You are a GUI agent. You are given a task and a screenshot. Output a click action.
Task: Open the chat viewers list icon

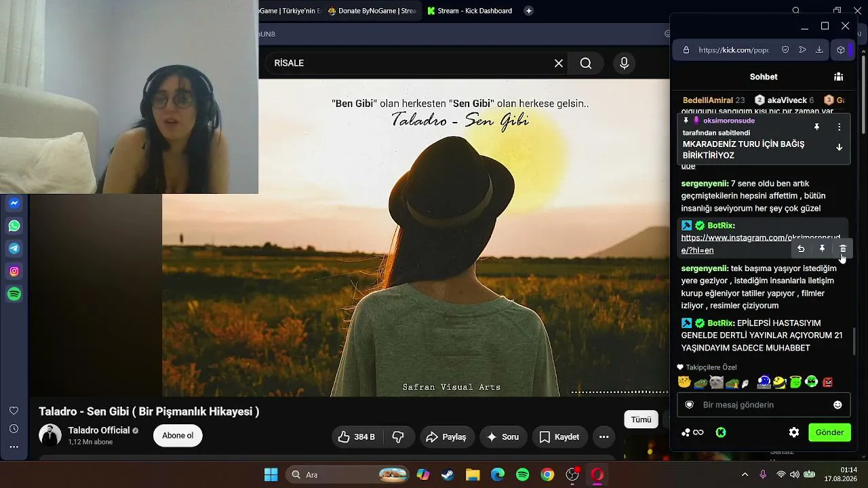click(839, 77)
